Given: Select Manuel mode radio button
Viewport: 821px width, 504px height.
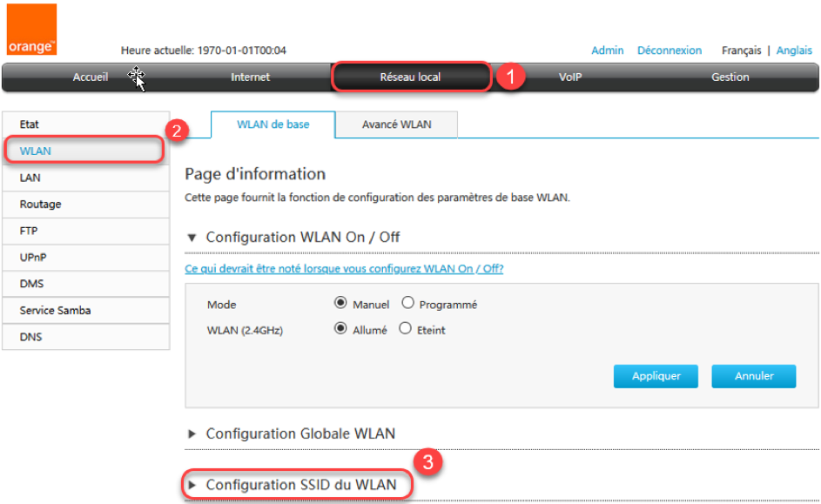Looking at the screenshot, I should (x=340, y=305).
